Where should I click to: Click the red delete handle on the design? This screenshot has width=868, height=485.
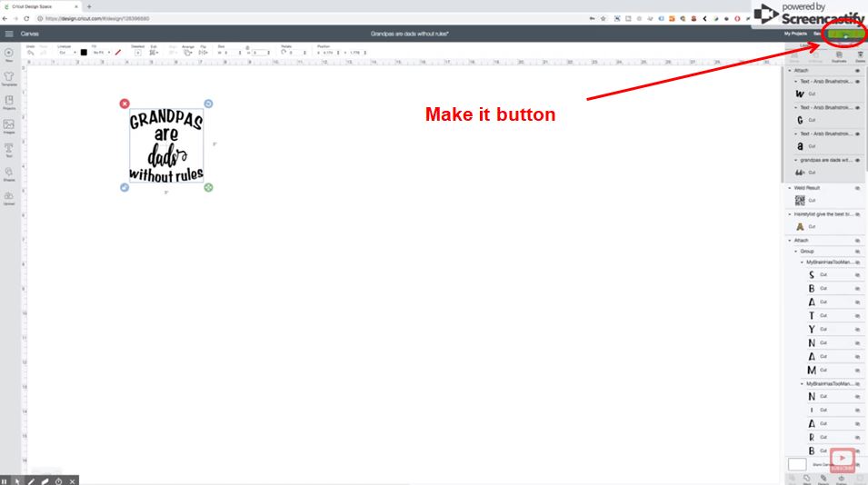point(125,104)
